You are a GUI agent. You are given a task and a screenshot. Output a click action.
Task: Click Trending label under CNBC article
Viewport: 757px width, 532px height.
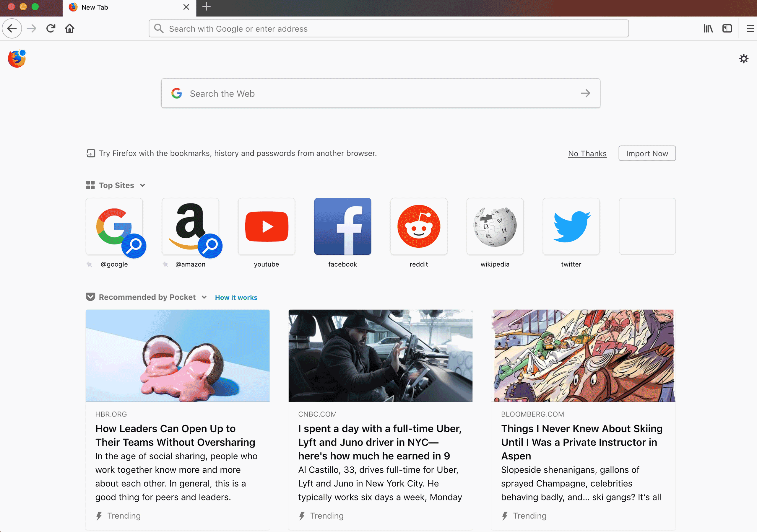coord(326,515)
